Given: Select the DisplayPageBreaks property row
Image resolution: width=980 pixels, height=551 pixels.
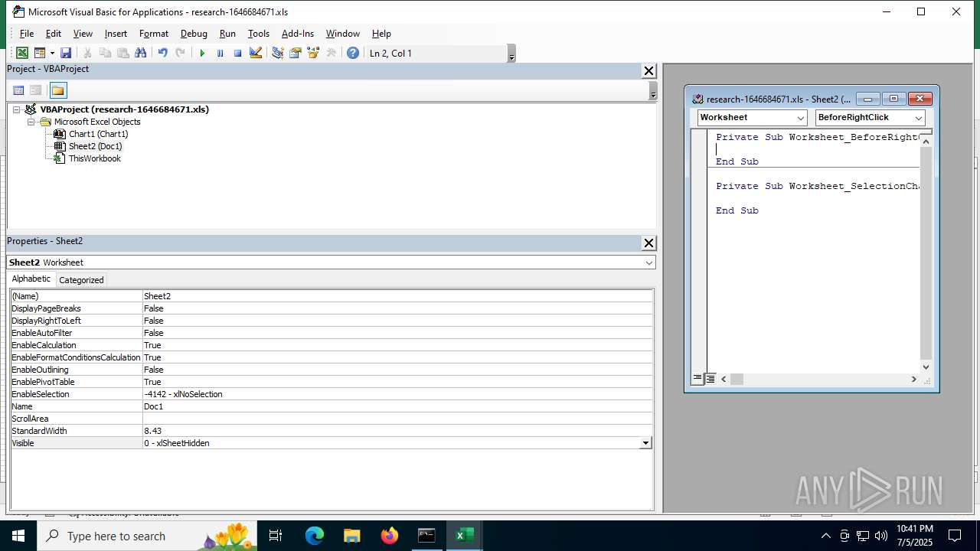Looking at the screenshot, I should 332,308.
